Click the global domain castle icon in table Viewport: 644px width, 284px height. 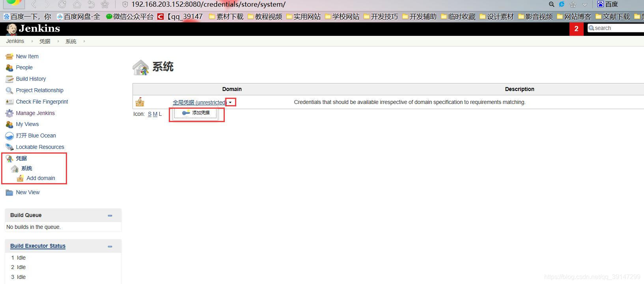140,102
